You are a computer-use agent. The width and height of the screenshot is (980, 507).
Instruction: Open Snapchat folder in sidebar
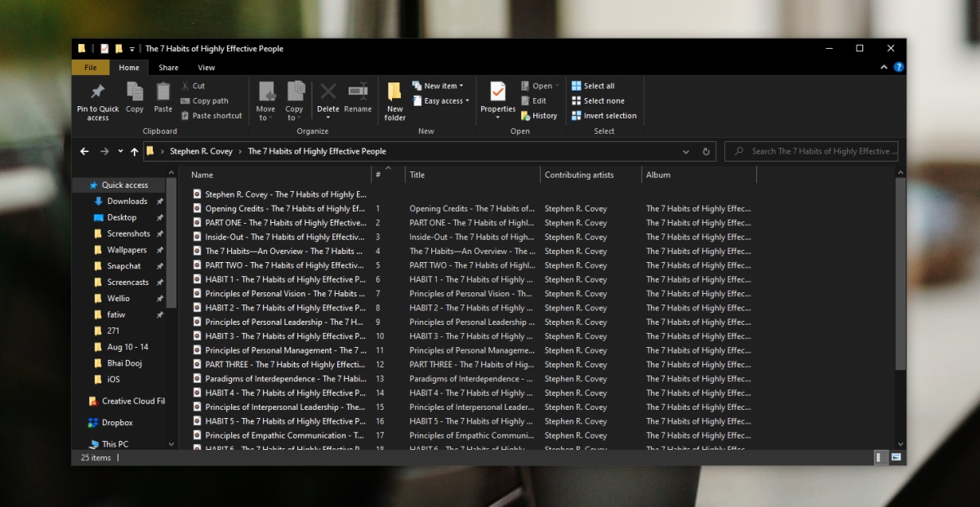(124, 266)
